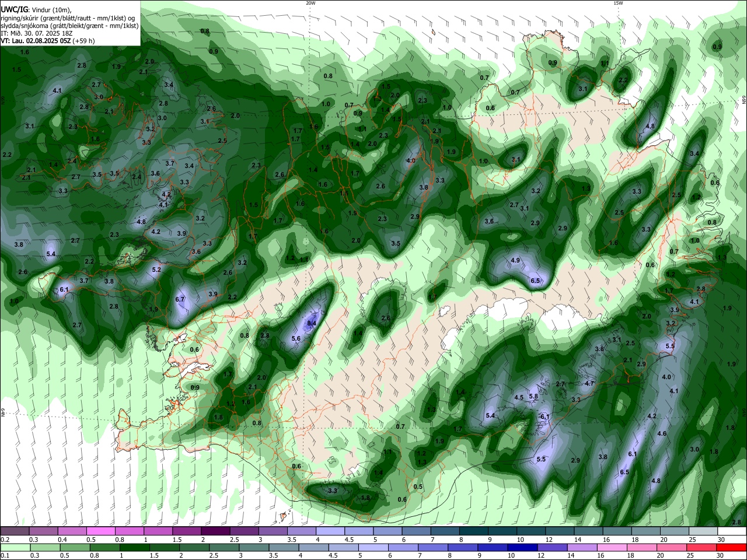The width and height of the screenshot is (747, 560).
Task: Click the 4.6 precipitation value on map
Action: 662,433
